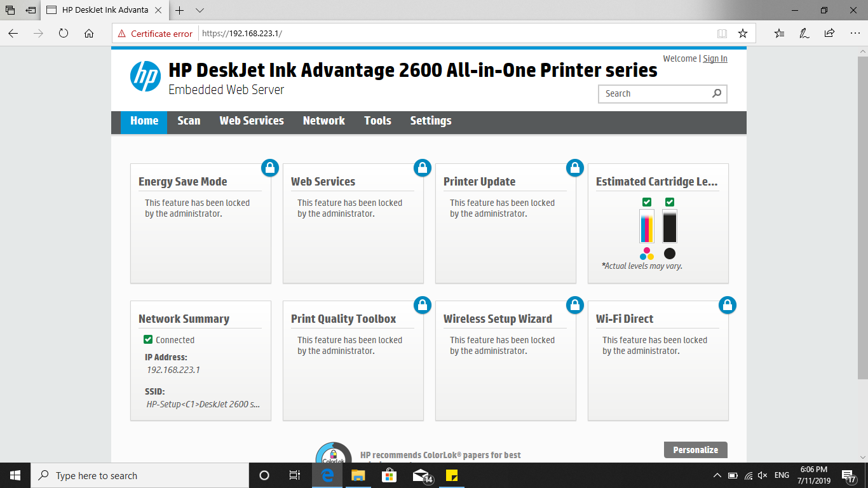Open the Web Services menu tab
Screen dimensions: 868x488
pyautogui.click(x=252, y=121)
